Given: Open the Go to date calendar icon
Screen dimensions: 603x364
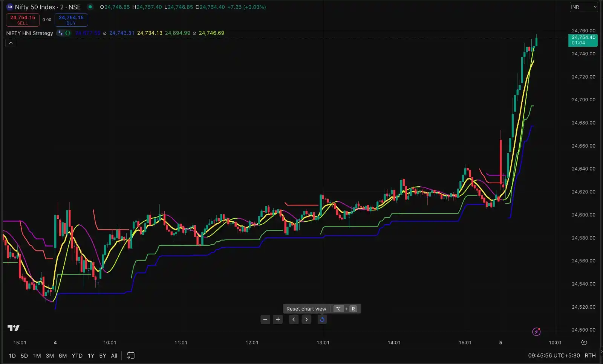Looking at the screenshot, I should tap(131, 355).
